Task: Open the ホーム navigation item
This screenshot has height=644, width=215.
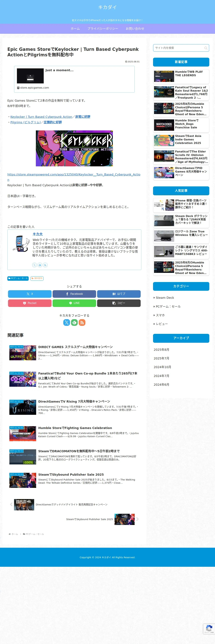Action: pos(75,29)
